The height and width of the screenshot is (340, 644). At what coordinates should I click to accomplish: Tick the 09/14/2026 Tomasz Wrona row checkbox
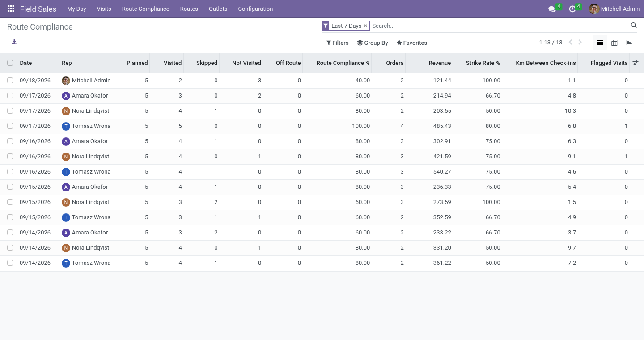tap(10, 263)
